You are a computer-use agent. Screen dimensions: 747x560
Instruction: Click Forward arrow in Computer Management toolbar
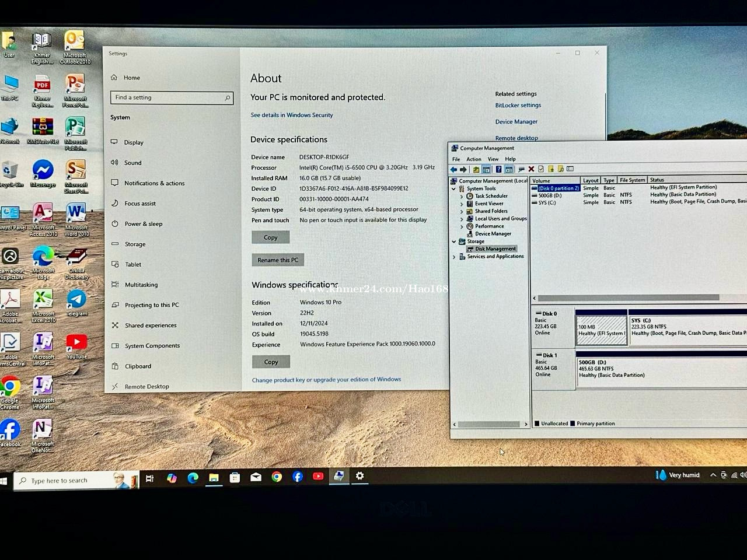(x=463, y=170)
